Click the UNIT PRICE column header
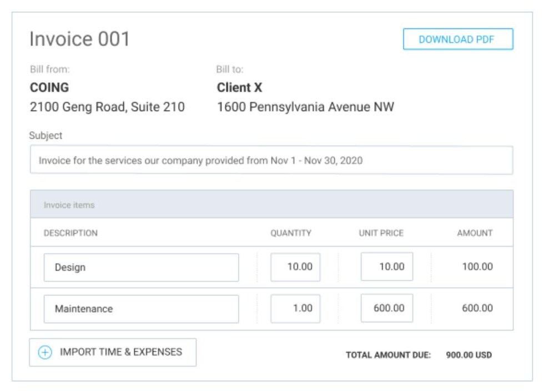The width and height of the screenshot is (544, 392). [x=381, y=233]
